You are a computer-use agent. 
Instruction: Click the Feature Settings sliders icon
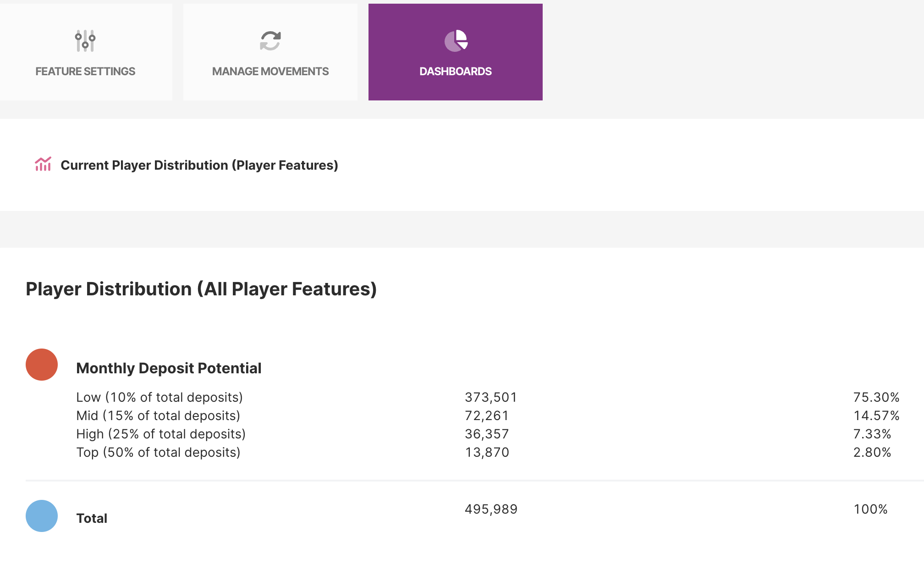pyautogui.click(x=85, y=41)
